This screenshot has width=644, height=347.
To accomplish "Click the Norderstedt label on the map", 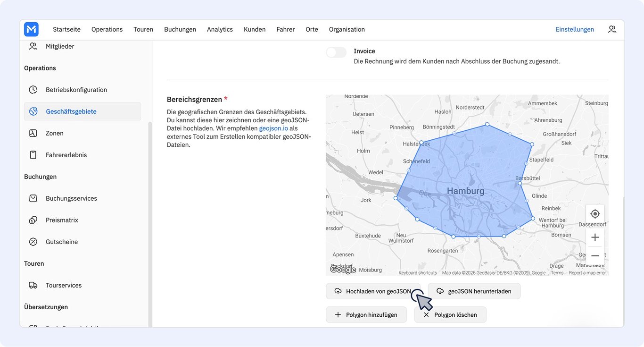I will (470, 108).
